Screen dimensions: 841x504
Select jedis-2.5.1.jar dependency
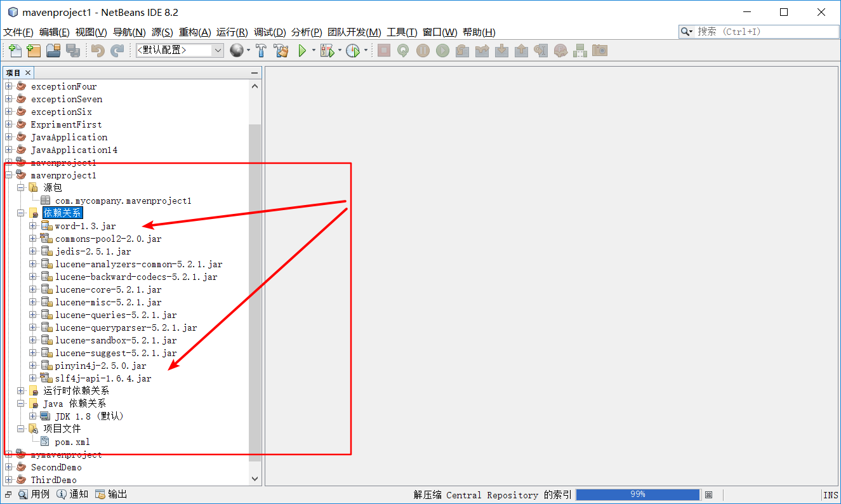pyautogui.click(x=93, y=251)
